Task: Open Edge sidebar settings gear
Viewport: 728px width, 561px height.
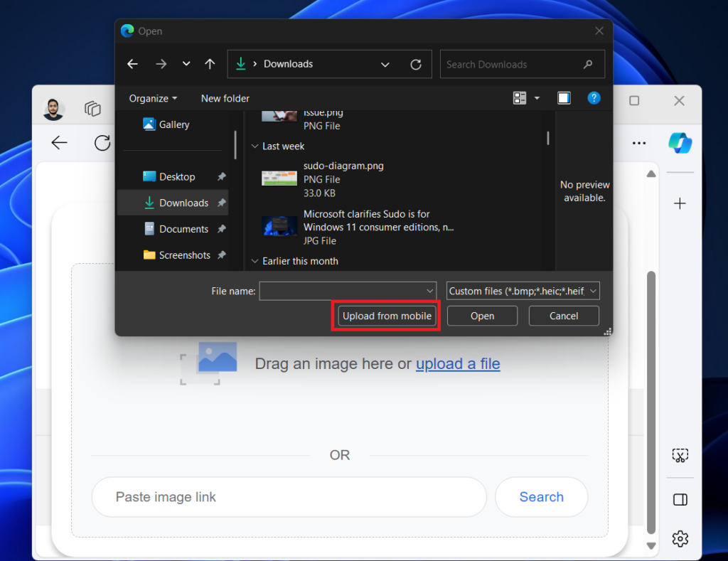Action: [x=680, y=539]
